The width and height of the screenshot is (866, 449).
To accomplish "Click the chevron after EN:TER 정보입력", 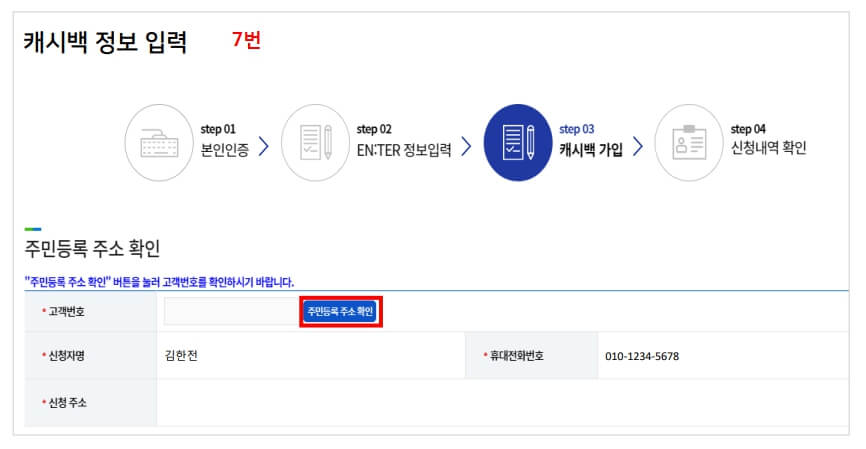I will coord(466,146).
